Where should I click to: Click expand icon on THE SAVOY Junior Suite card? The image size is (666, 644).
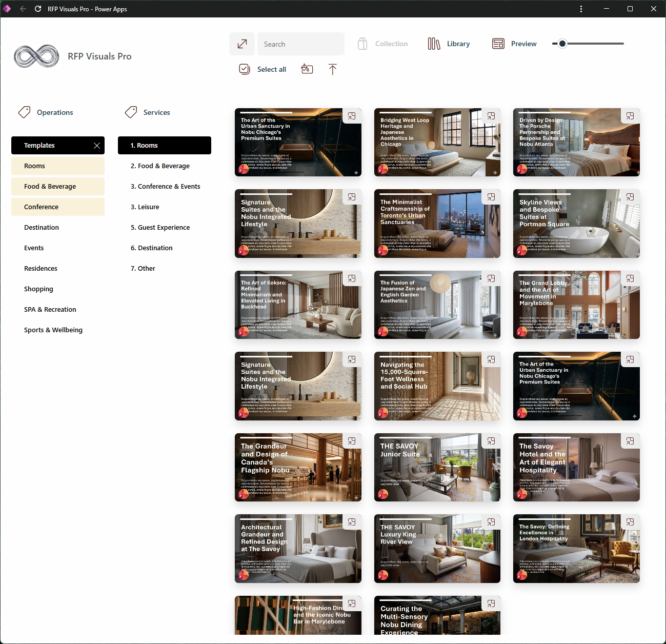click(x=491, y=441)
